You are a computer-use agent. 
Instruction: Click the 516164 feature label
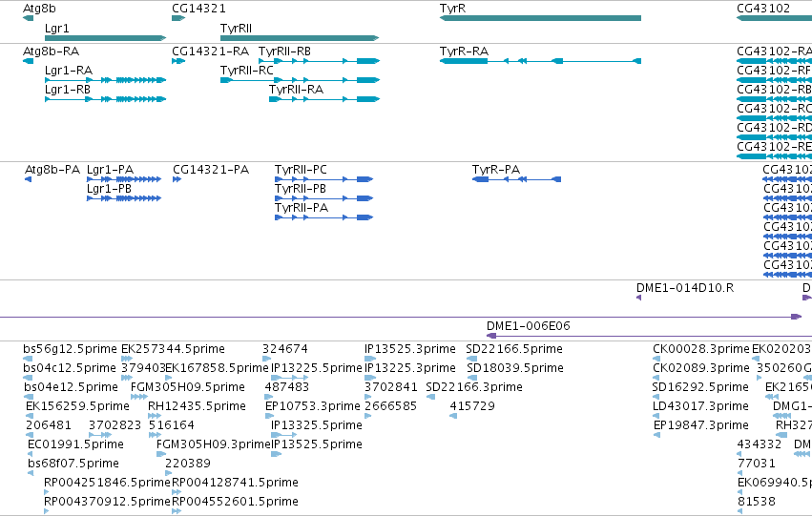[172, 425]
